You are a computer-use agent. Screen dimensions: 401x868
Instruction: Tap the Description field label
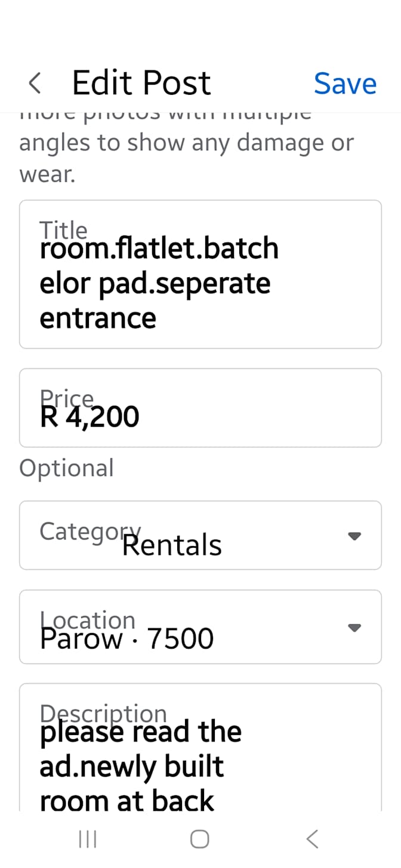[103, 714]
